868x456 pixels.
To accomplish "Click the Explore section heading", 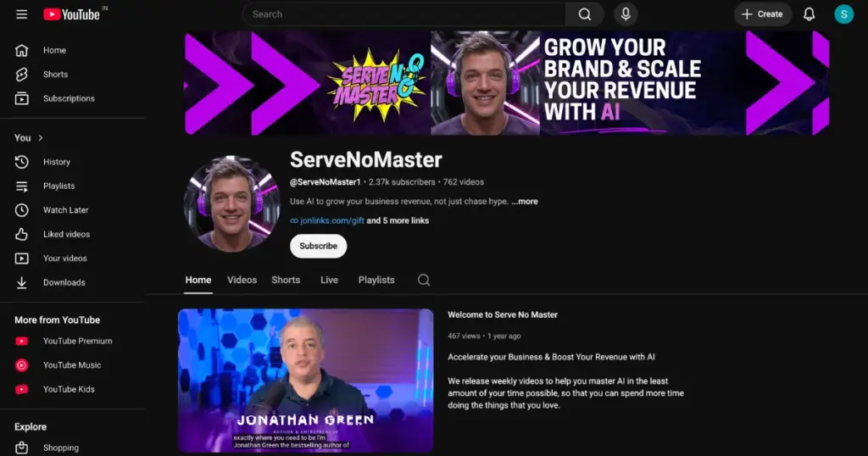I will [x=31, y=426].
